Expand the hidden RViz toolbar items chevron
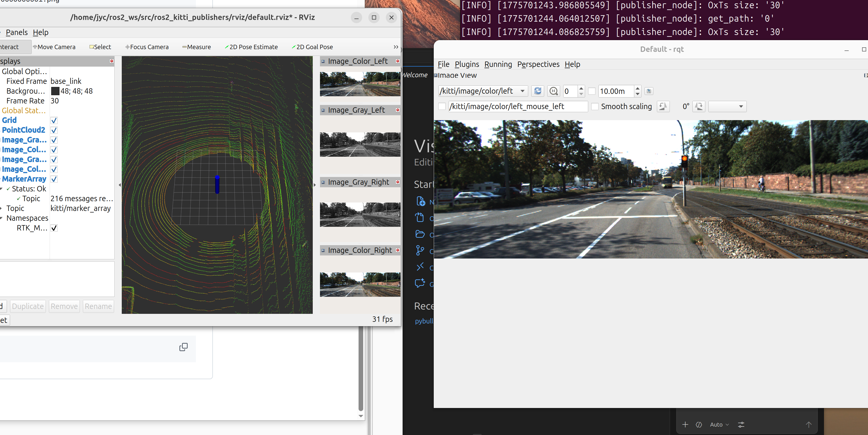This screenshot has width=868, height=435. [396, 47]
